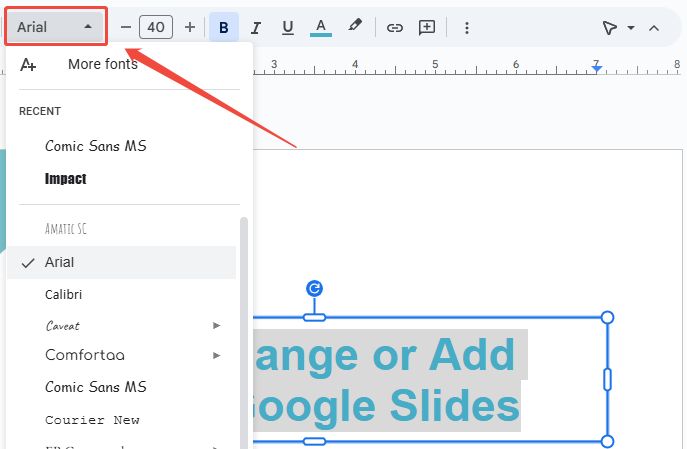Viewport: 687px width, 449px height.
Task: Decrease font size with the minus button
Action: pos(126,27)
